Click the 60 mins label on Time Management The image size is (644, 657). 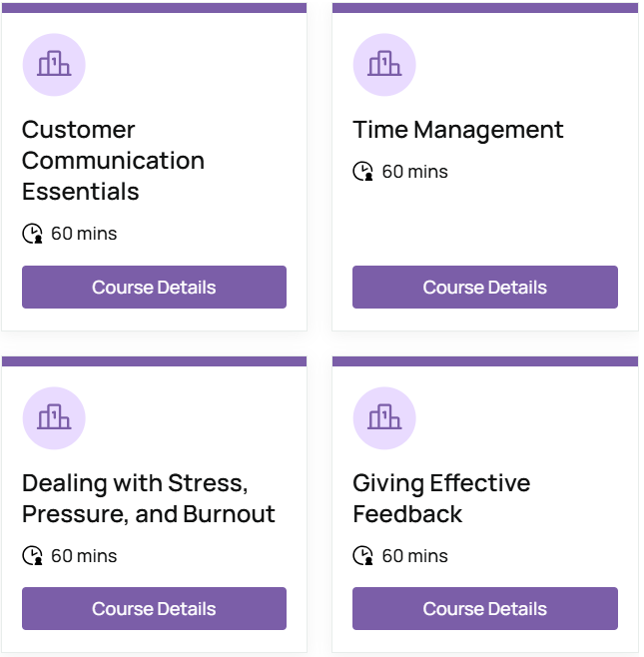(x=414, y=172)
